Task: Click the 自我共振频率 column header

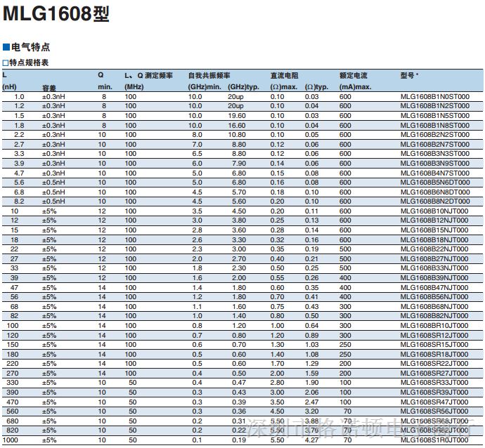Action: (x=209, y=76)
